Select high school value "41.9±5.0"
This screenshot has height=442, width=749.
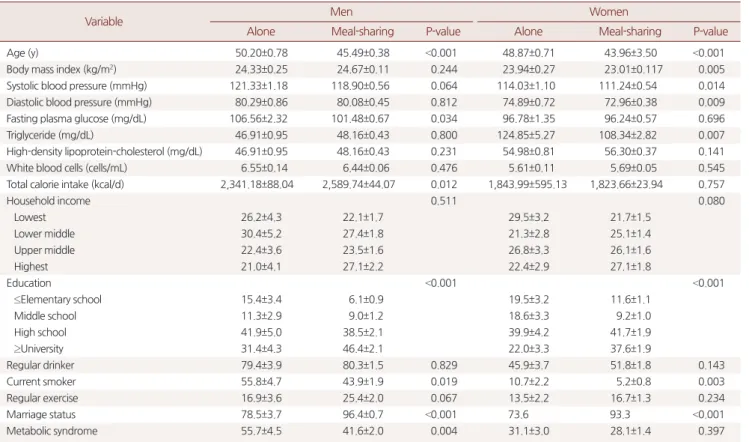click(x=261, y=333)
